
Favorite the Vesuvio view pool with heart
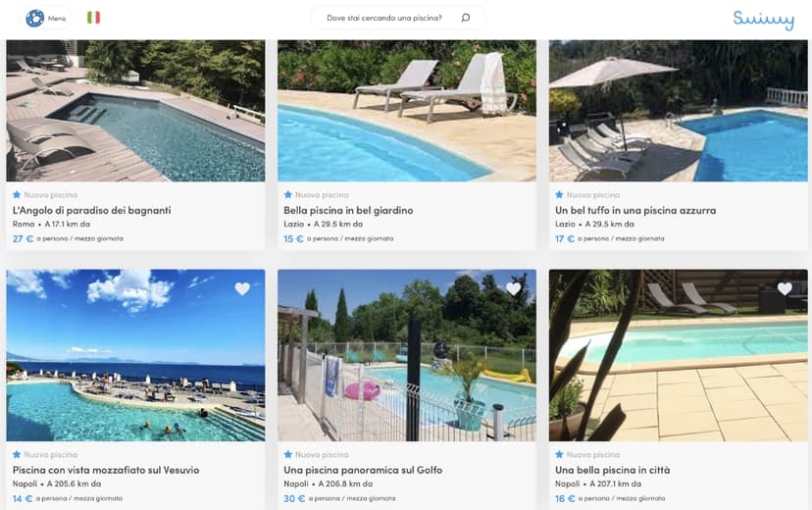click(x=242, y=288)
